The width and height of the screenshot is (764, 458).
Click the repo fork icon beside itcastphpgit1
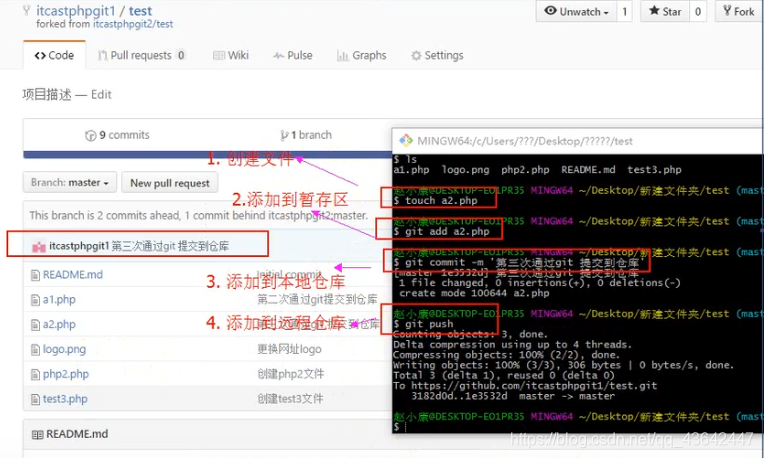tap(27, 11)
